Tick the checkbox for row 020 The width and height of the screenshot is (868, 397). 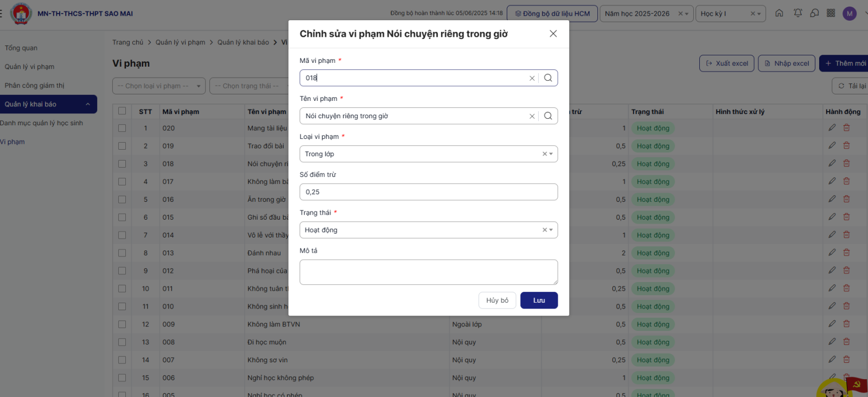click(122, 129)
